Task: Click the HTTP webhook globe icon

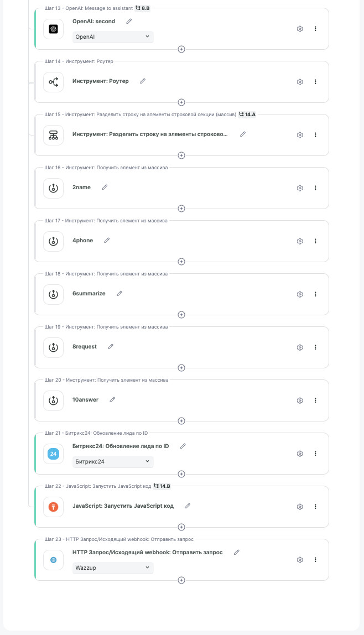Action: (53, 560)
